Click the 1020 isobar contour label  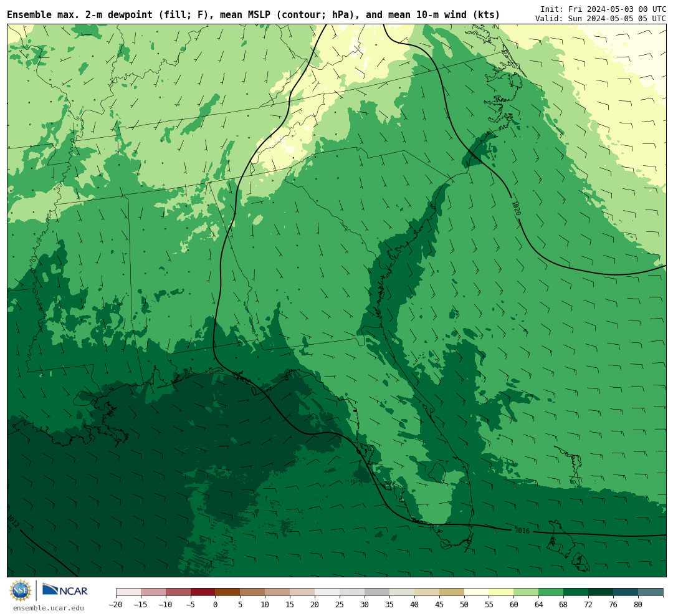[517, 209]
